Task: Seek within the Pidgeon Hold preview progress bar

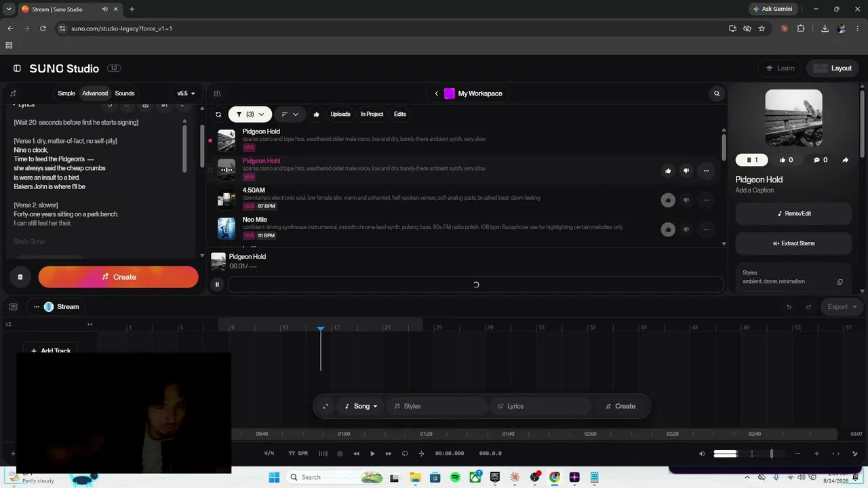Action: coord(475,285)
